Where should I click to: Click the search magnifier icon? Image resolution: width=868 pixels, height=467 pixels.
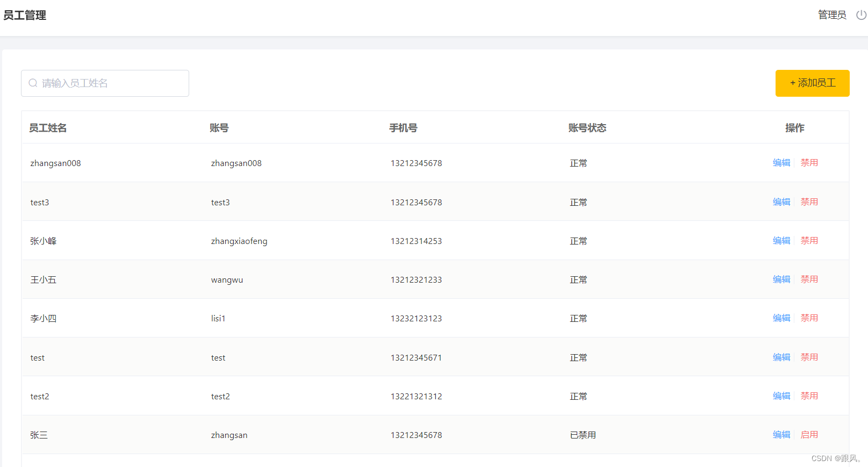click(x=33, y=83)
